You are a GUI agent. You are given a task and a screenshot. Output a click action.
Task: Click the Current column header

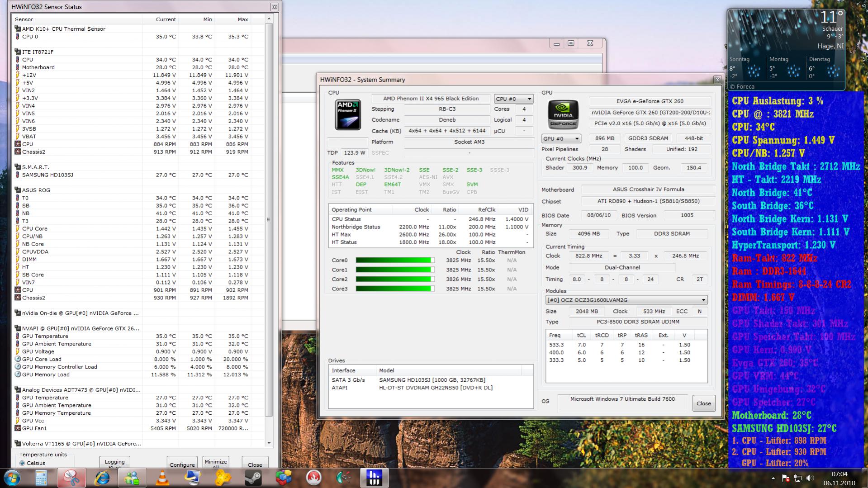coord(160,19)
